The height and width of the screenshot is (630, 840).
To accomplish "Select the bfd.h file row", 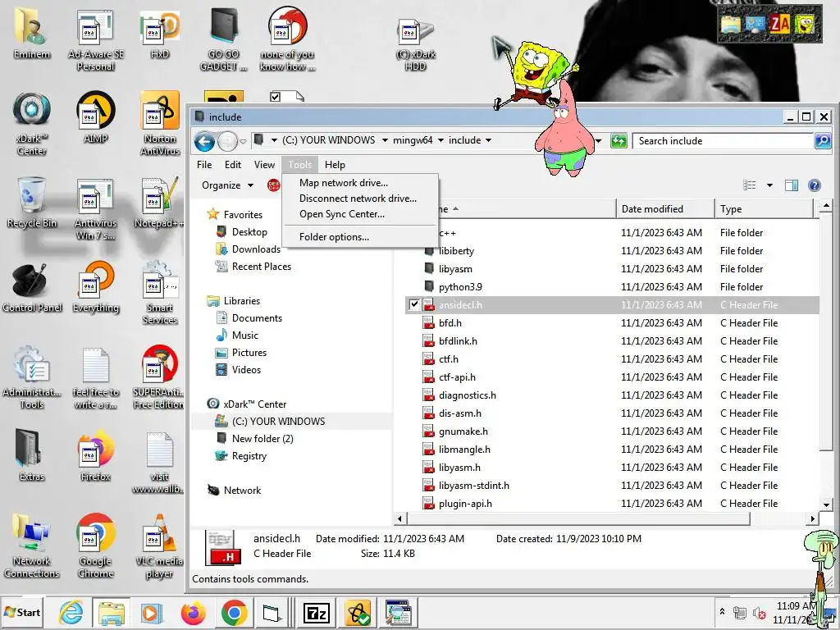I will pos(613,323).
